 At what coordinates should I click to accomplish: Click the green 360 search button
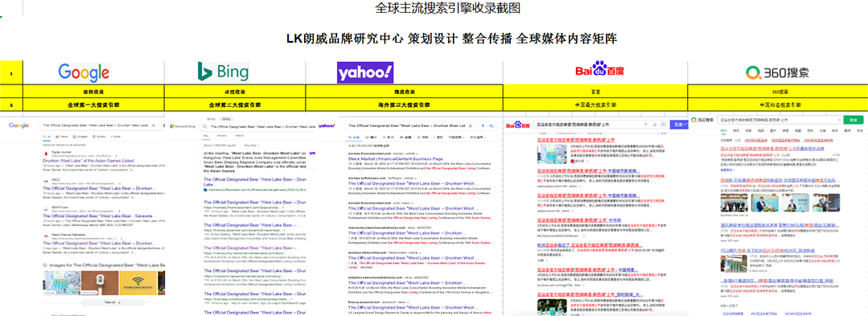853,120
